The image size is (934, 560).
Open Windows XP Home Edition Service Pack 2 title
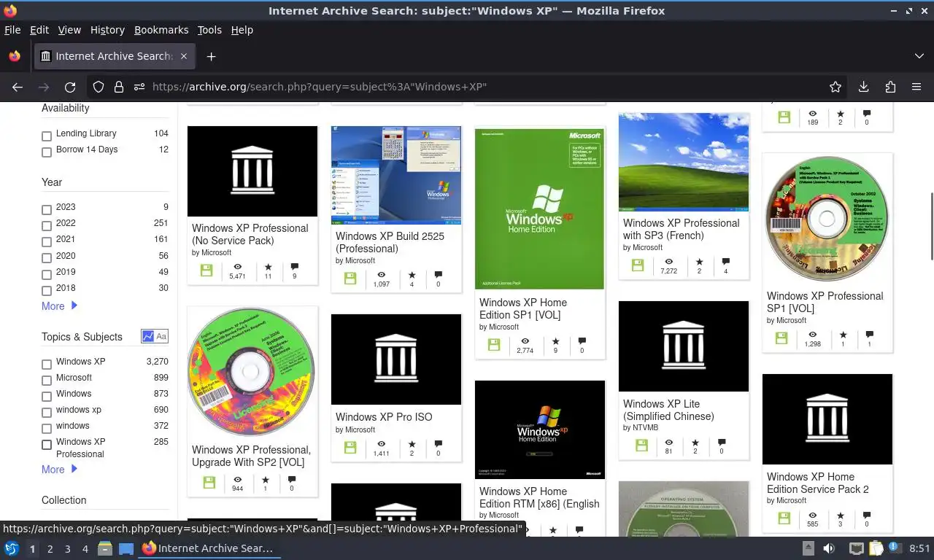[817, 483]
